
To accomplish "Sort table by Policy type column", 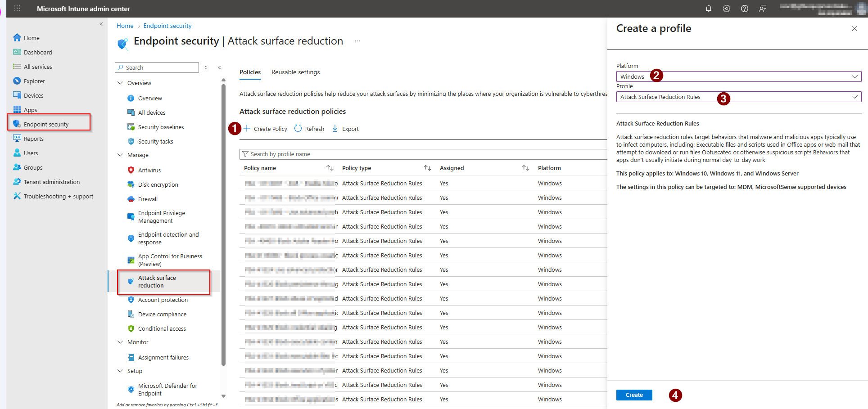I will point(428,168).
